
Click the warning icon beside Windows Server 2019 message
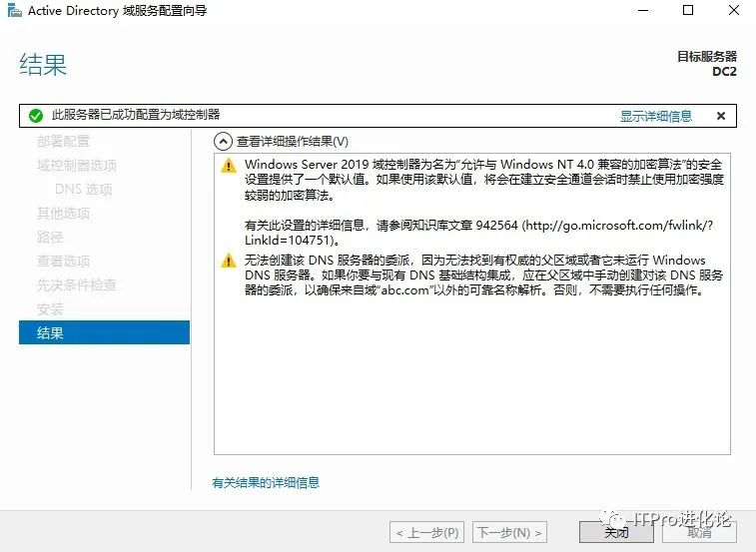pos(228,166)
